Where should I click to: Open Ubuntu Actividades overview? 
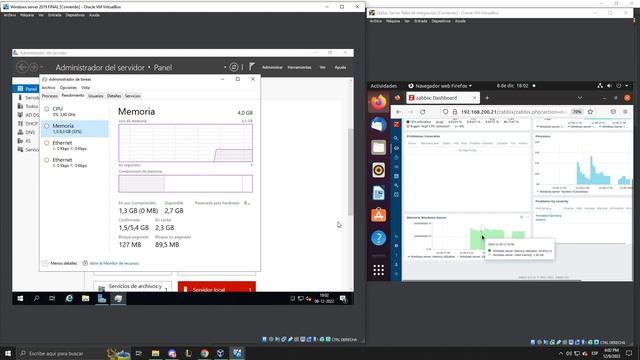(x=383, y=86)
